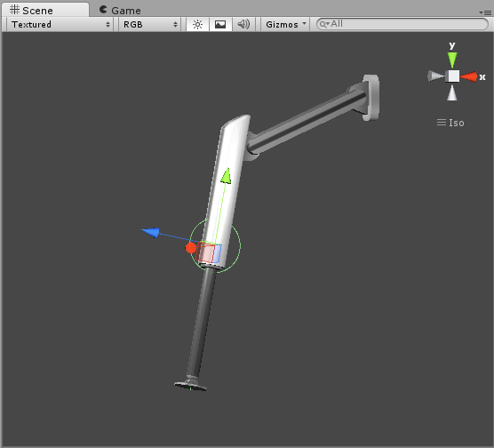Toggle scene audio speaker button
Image resolution: width=494 pixels, height=448 pixels.
point(243,24)
